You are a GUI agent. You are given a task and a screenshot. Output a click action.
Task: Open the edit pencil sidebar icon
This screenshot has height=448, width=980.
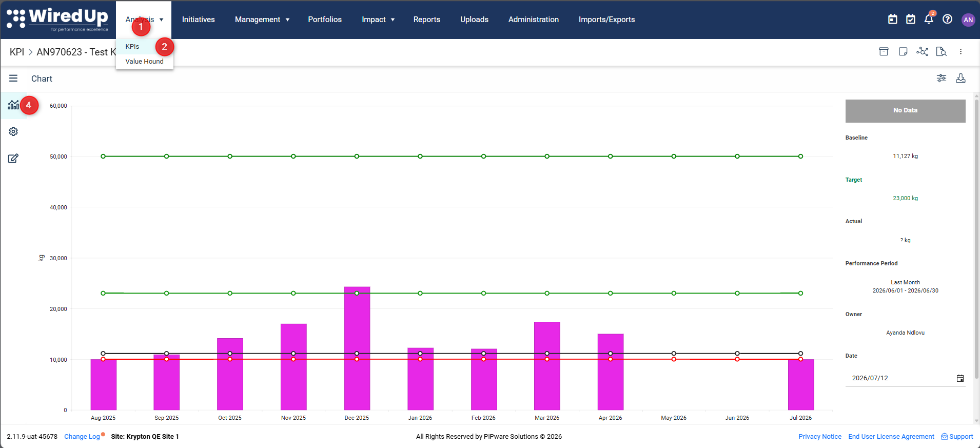click(13, 158)
